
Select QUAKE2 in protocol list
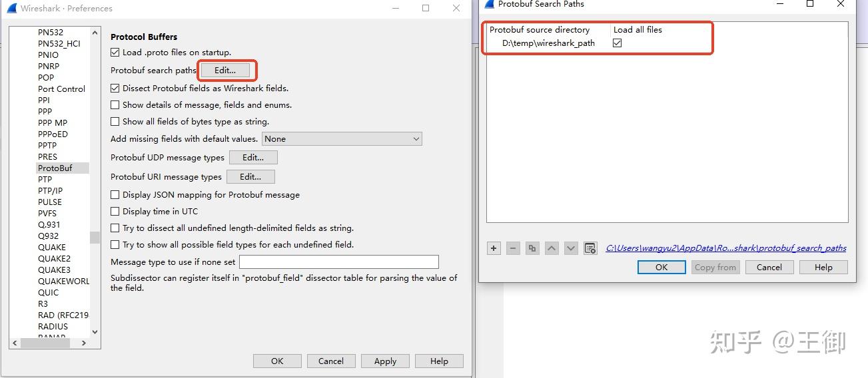click(x=54, y=259)
